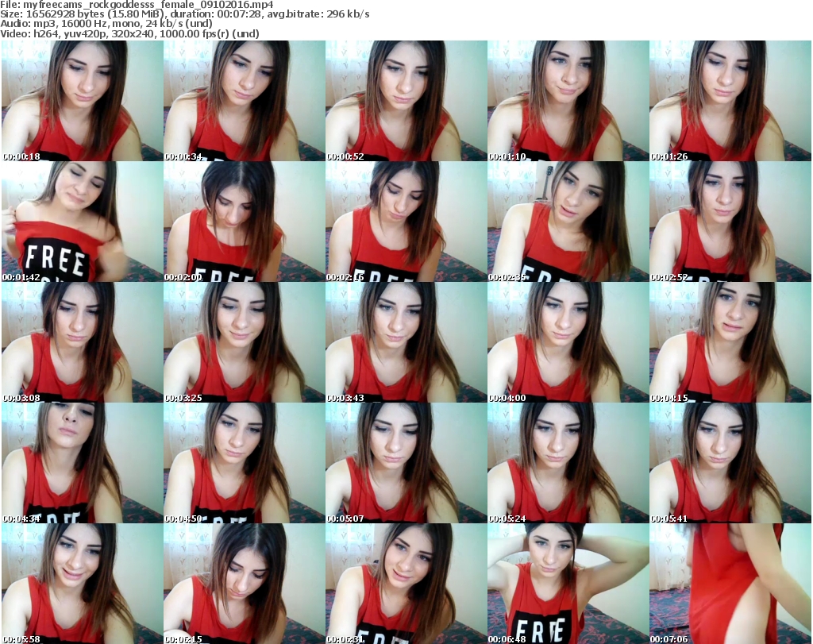Screen dimensions: 813x644
Task: Open the frame marked 00:00:34
Action: 245,101
